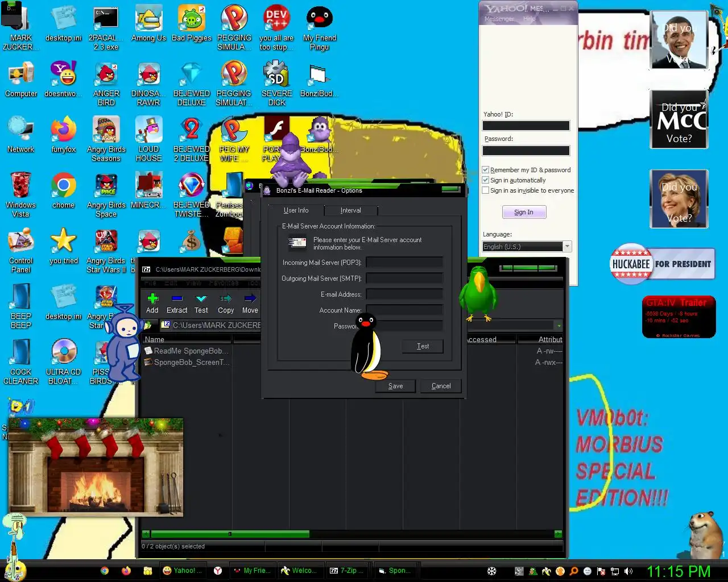Click Incoming Mail Server (POP3) field
The width and height of the screenshot is (728, 582).
[404, 263]
